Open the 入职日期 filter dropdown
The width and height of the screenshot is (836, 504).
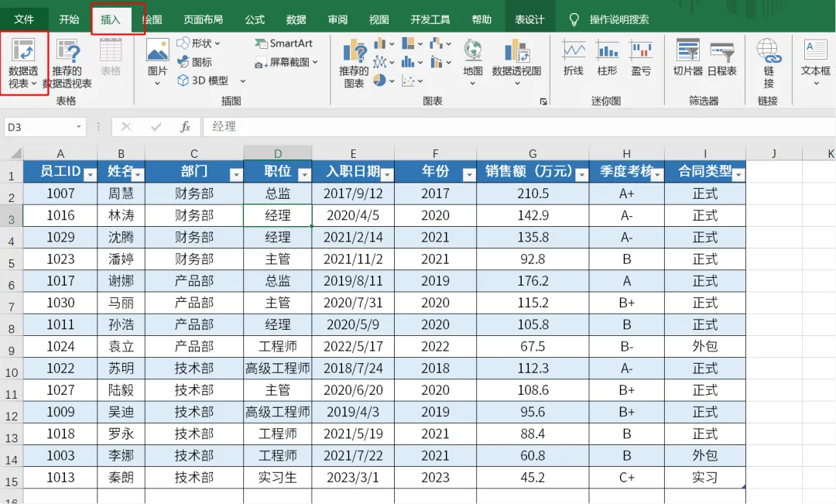coord(388,174)
